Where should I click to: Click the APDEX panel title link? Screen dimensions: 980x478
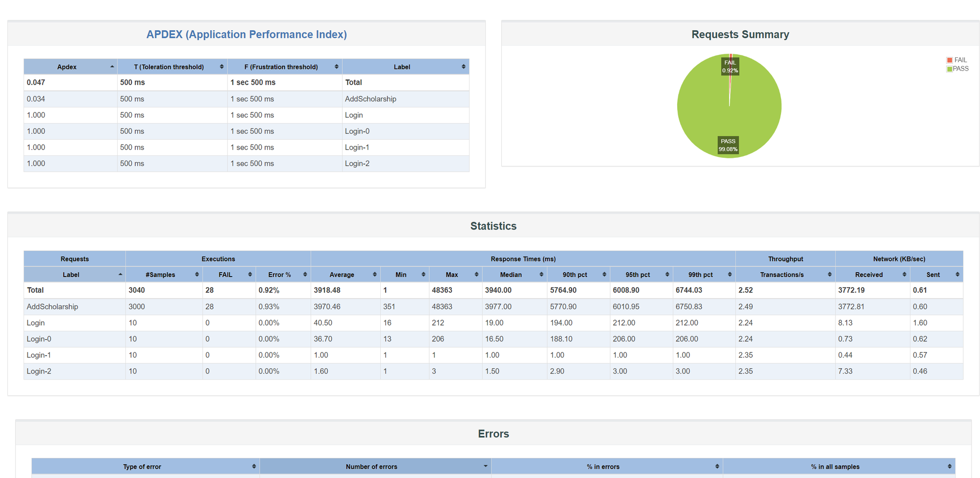(246, 34)
